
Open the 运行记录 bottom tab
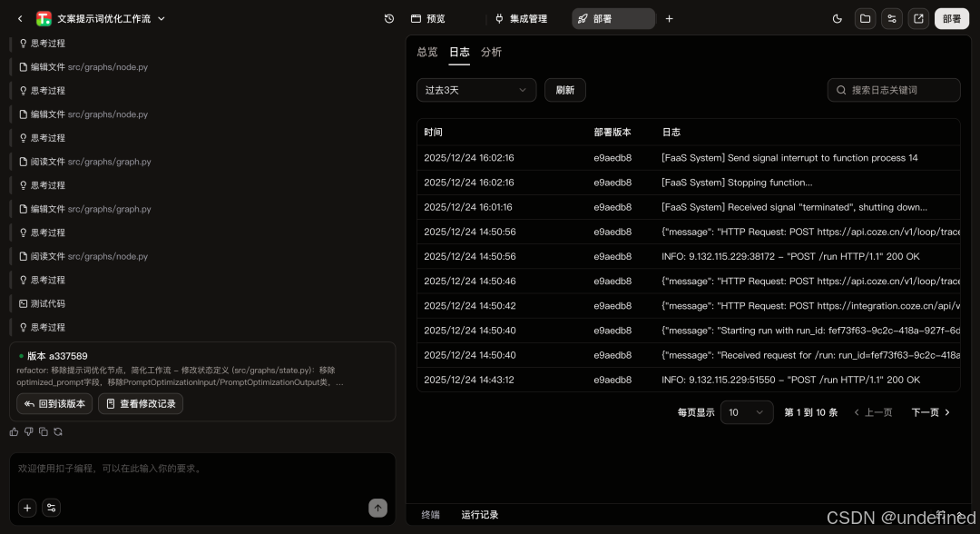click(480, 515)
